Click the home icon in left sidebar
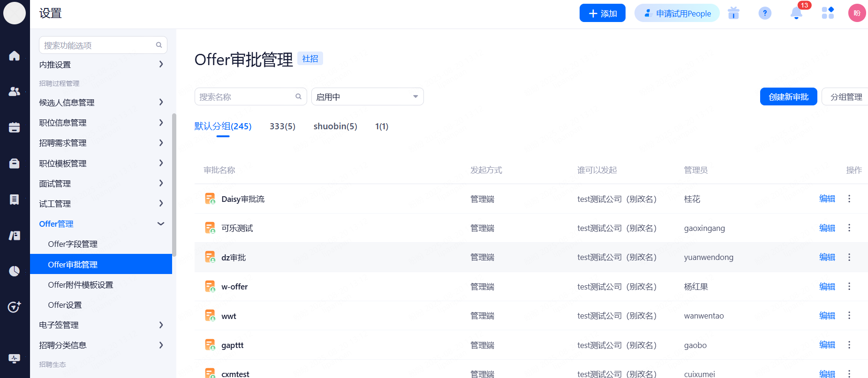Viewport: 868px width, 378px height. pyautogui.click(x=15, y=56)
